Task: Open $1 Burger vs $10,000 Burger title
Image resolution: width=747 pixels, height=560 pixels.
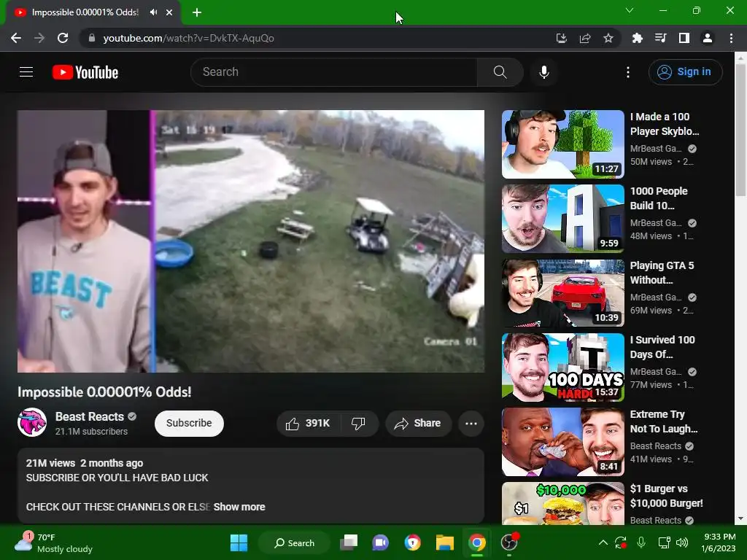Action: 667,496
